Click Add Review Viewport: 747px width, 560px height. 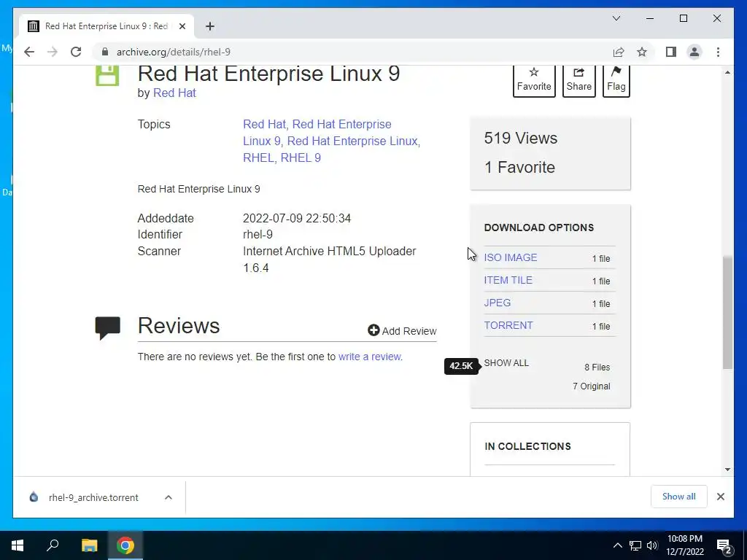(402, 331)
